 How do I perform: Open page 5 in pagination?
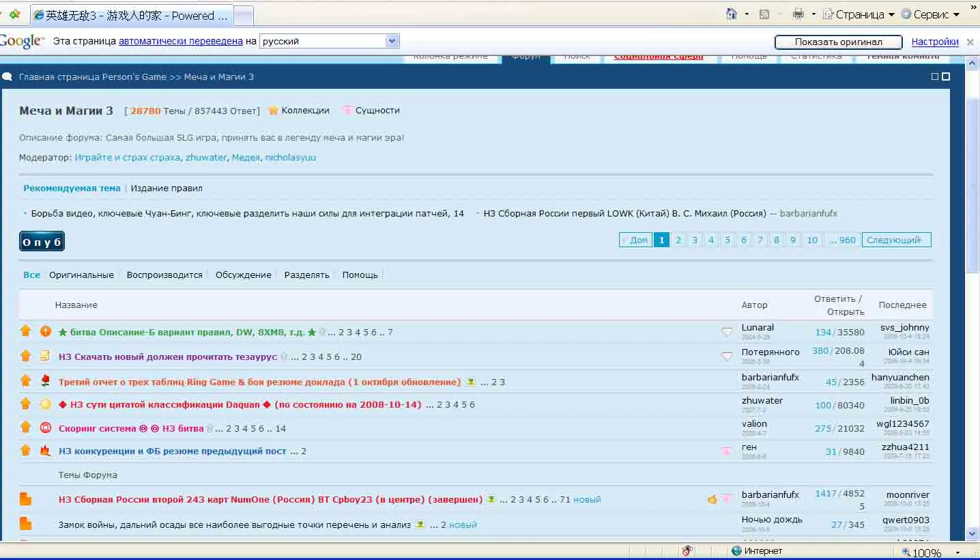point(727,240)
